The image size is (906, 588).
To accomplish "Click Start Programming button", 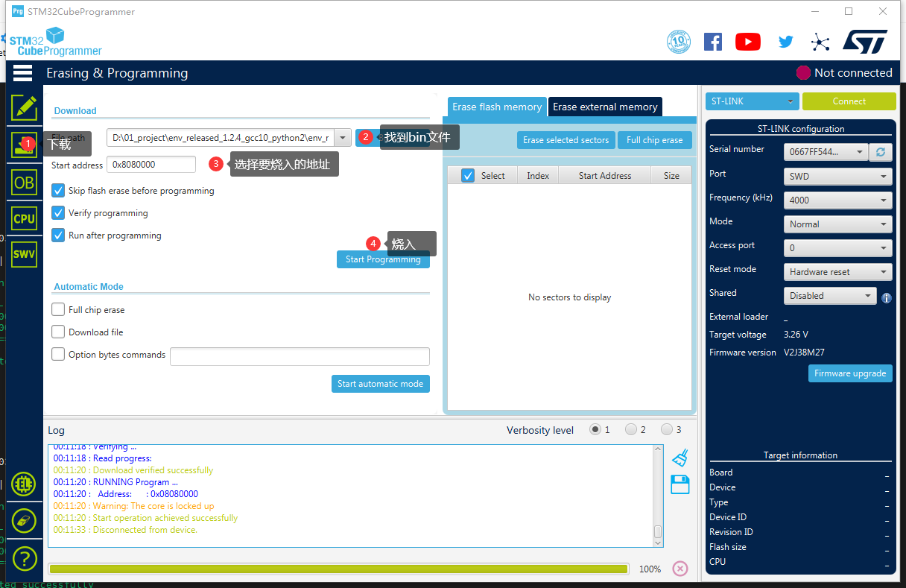I will tap(383, 259).
